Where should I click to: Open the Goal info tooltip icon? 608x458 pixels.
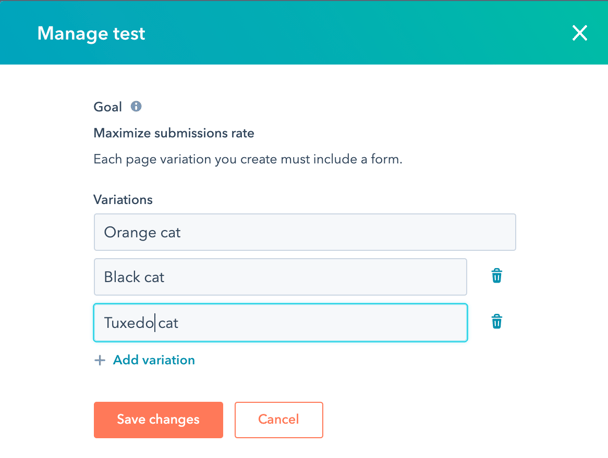click(x=136, y=106)
